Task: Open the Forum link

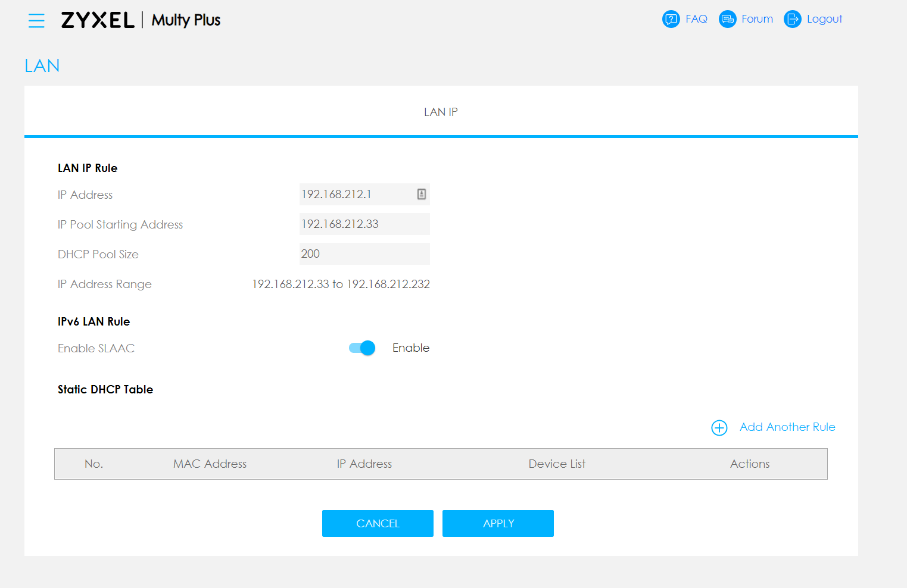Action: coord(757,19)
